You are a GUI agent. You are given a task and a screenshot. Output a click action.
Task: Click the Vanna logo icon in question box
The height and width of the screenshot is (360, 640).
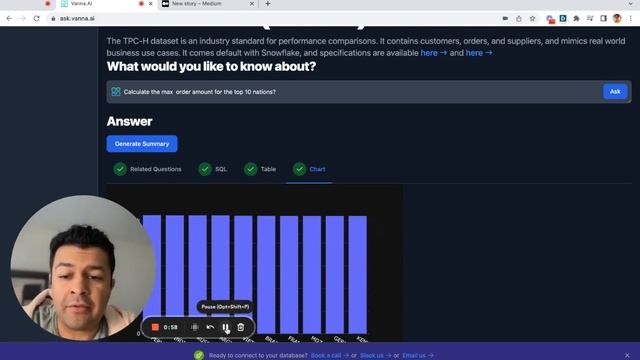click(x=116, y=92)
